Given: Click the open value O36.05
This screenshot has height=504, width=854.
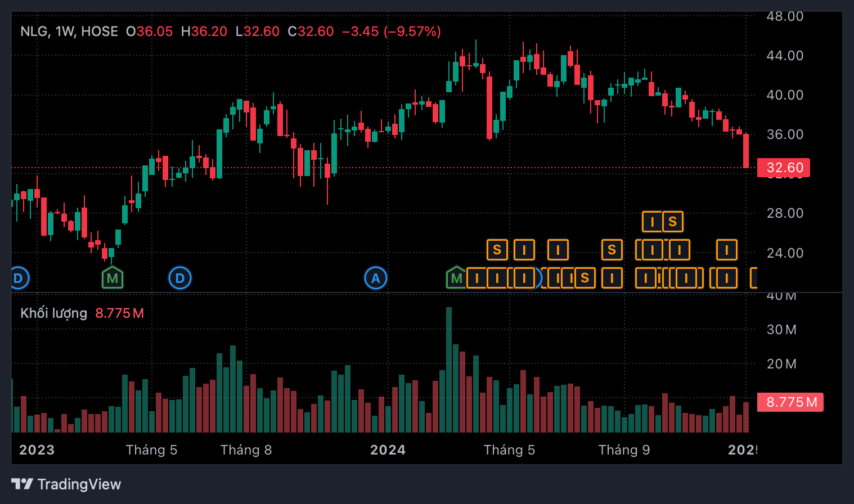Looking at the screenshot, I should tap(150, 31).
